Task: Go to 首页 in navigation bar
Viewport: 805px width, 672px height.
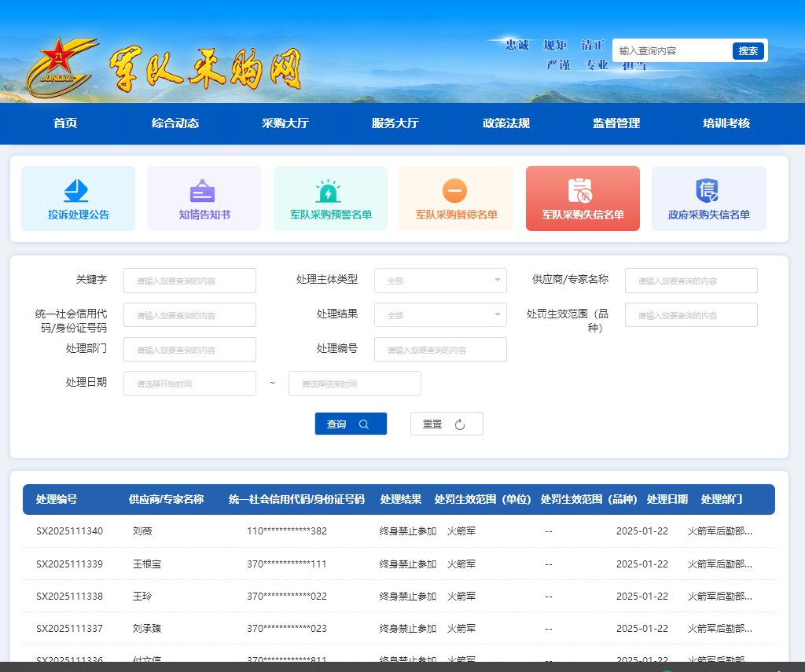Action: pos(65,123)
